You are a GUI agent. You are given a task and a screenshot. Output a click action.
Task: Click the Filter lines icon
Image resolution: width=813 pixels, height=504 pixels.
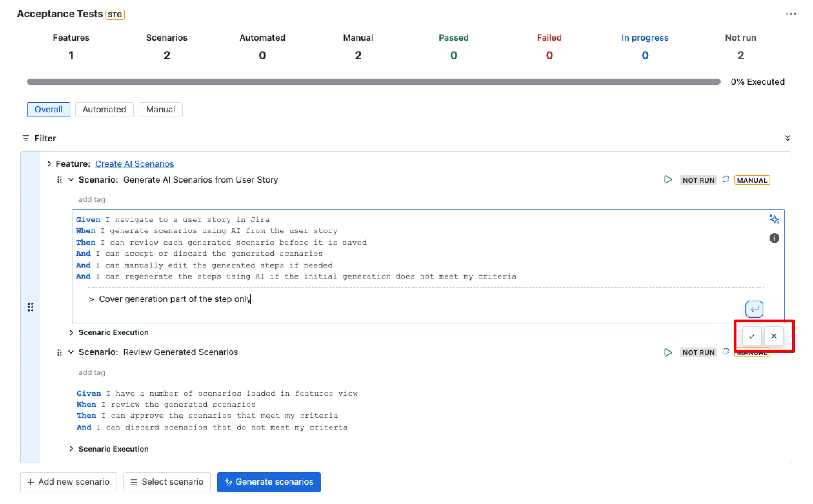(26, 138)
